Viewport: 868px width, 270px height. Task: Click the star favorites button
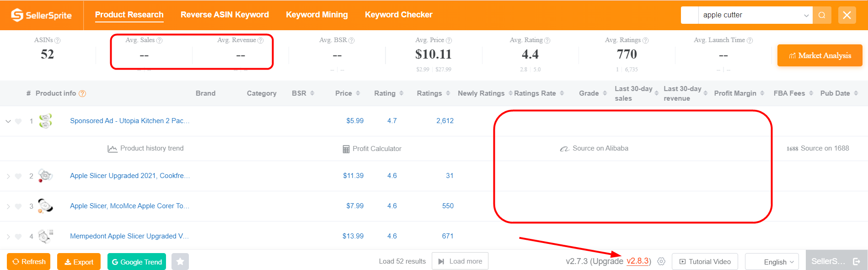point(180,262)
